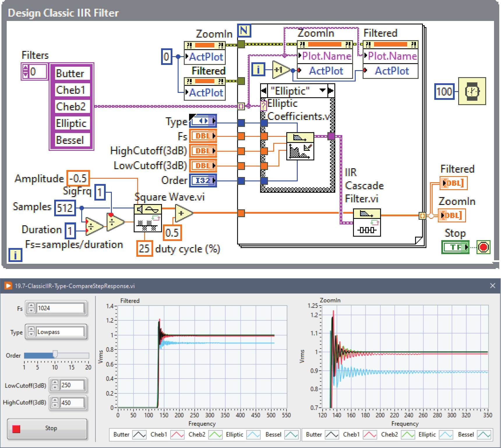Toggle the Butter plot legend swatch in Filtered graph
The image size is (501, 448).
click(139, 435)
